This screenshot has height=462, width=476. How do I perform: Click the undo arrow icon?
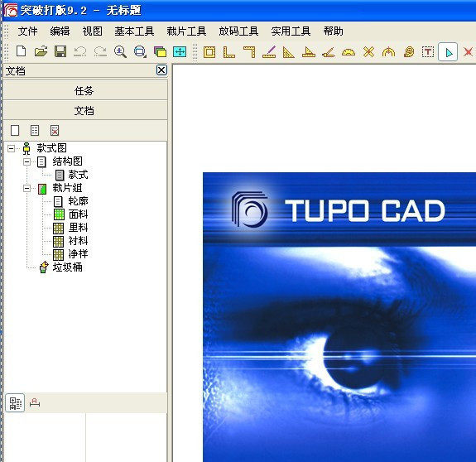click(80, 51)
